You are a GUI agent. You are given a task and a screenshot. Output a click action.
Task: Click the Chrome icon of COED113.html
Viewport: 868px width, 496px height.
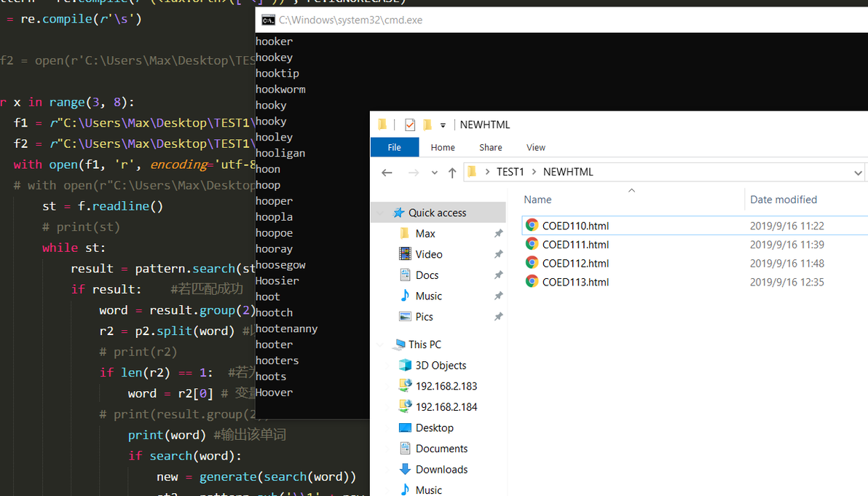pyautogui.click(x=532, y=281)
